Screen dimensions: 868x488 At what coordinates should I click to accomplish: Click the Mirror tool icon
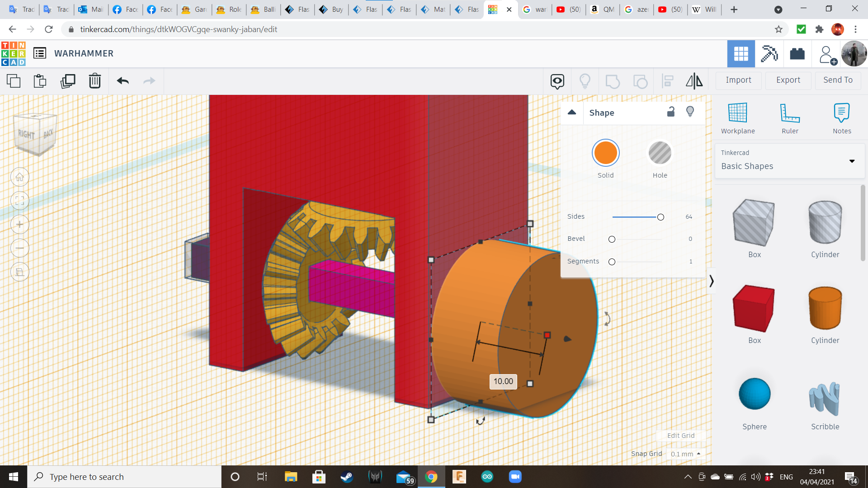[694, 81]
